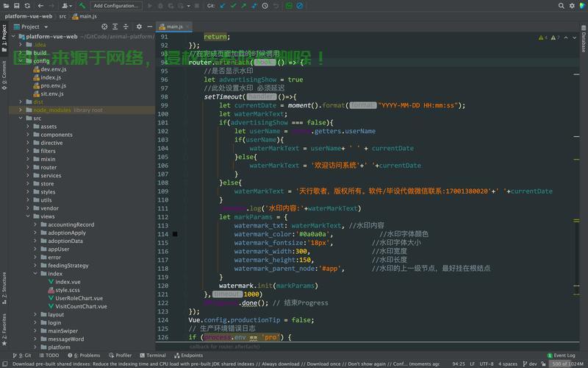588x368 pixels.
Task: Navigate back with the left arrow icon
Action: coord(40,6)
